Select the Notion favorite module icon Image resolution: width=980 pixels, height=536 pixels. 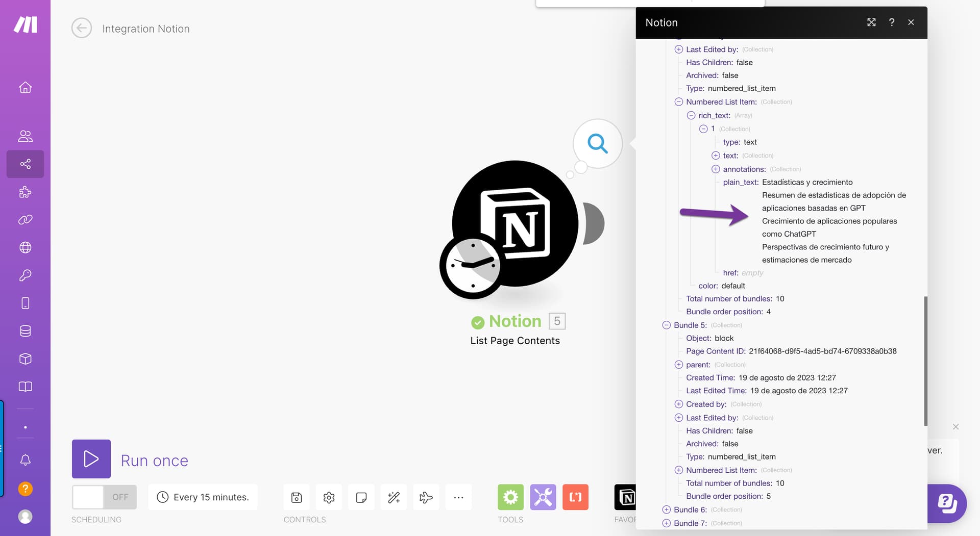coord(626,497)
